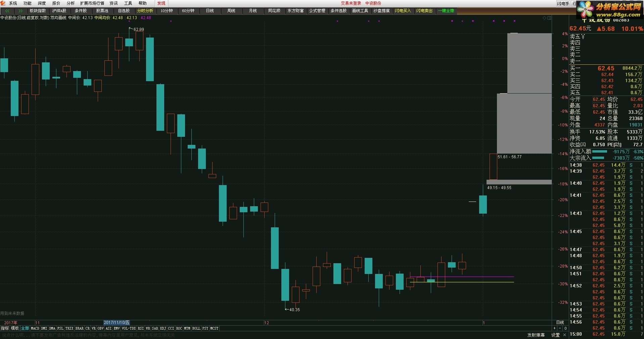The height and width of the screenshot is (339, 644).
Task: Click the red 交易未登录 link
Action: pyautogui.click(x=351, y=3)
